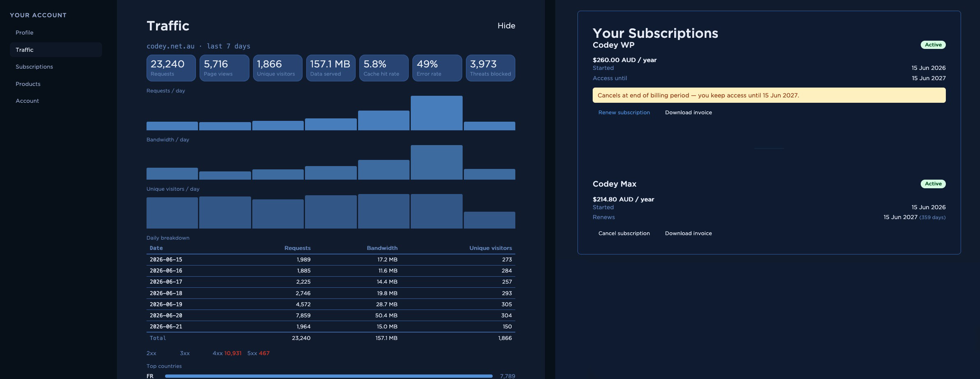Click the Page views stat card
The width and height of the screenshot is (980, 379).
pyautogui.click(x=224, y=68)
